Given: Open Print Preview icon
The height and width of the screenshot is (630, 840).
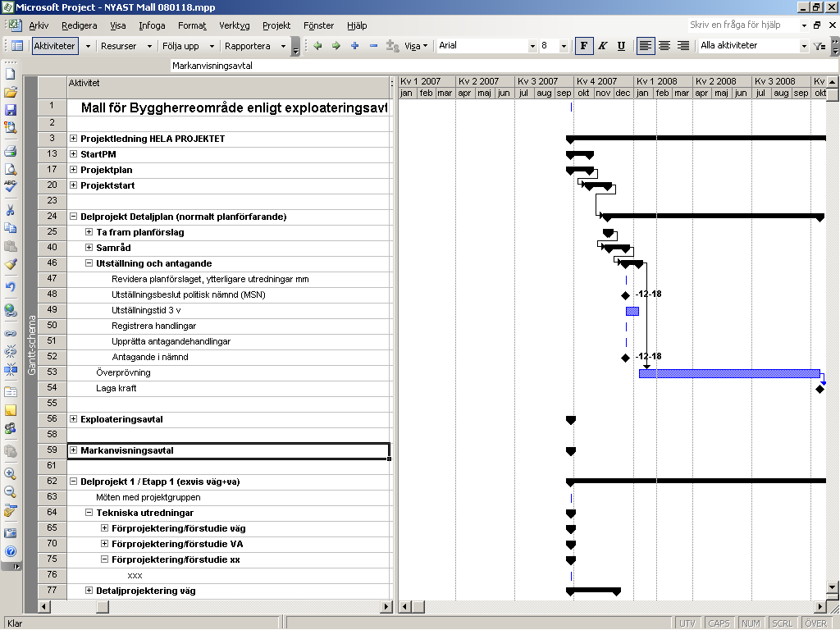Looking at the screenshot, I should click(10, 169).
